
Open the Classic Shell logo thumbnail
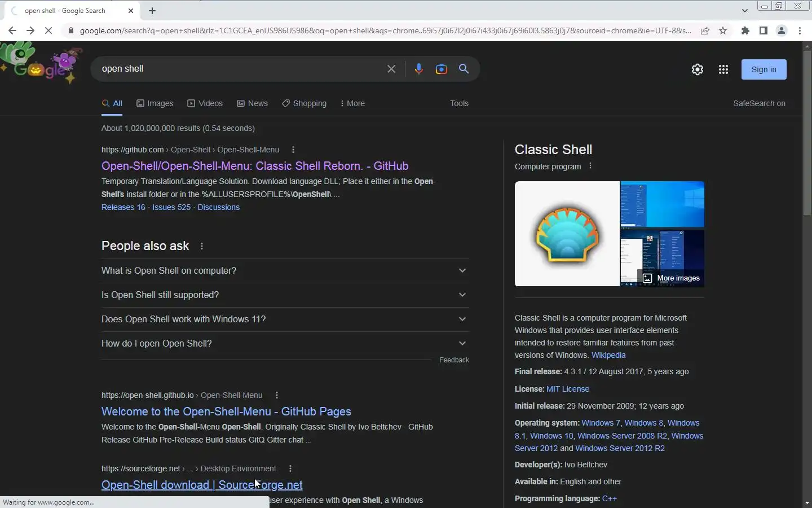point(567,234)
